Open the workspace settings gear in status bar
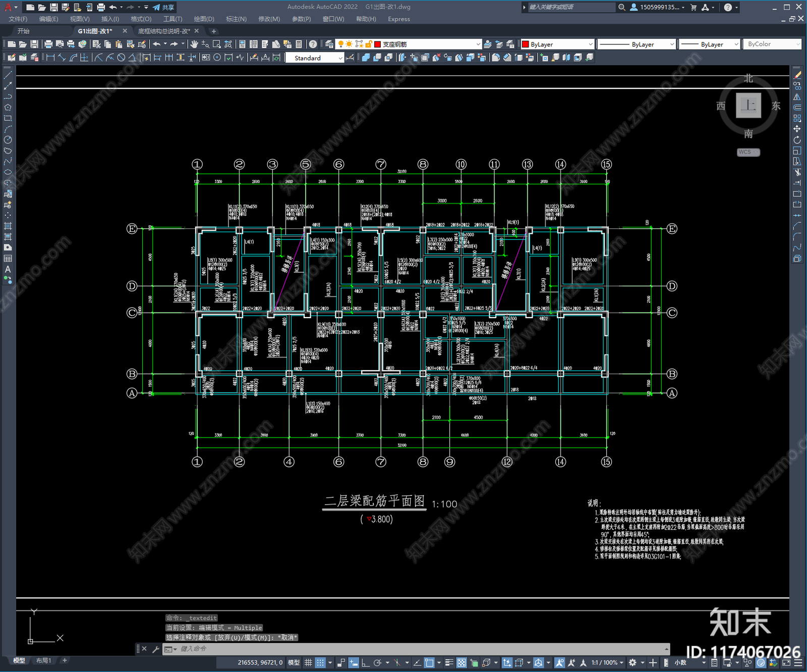 click(632, 662)
